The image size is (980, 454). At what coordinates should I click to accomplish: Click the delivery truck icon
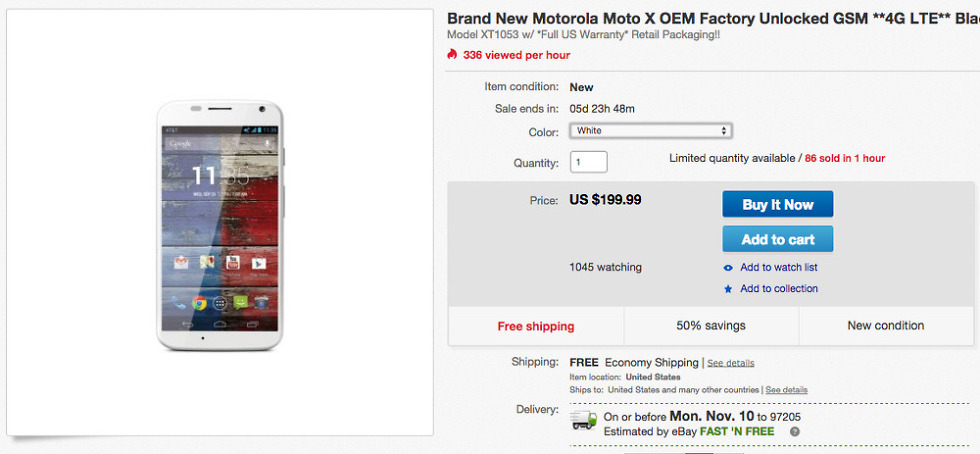tap(584, 418)
